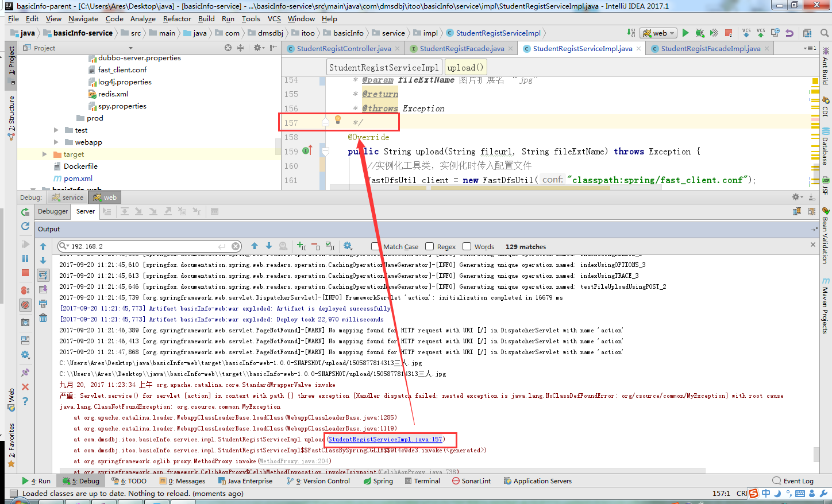Open the web run configuration dropdown

(659, 33)
